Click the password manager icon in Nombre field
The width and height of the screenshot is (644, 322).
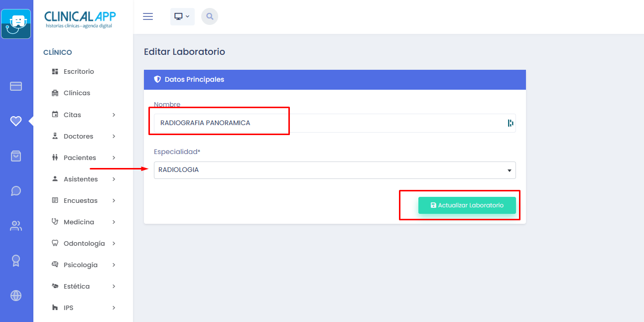(x=510, y=123)
